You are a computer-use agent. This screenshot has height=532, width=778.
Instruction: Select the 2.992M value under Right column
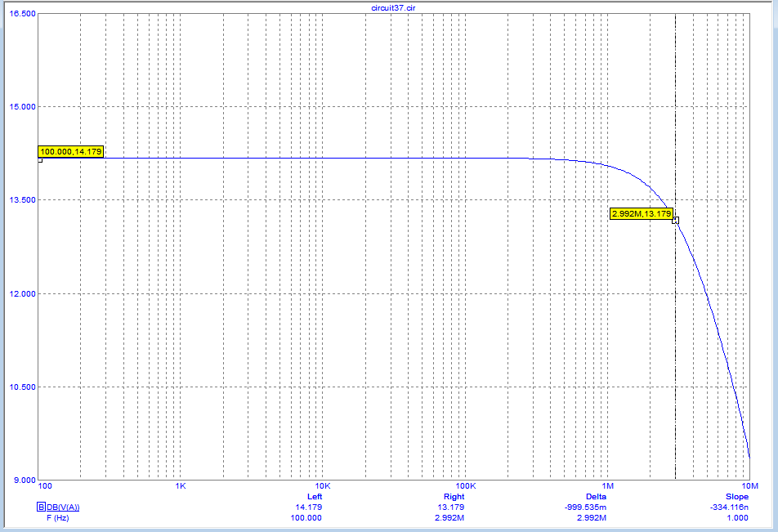pos(451,517)
